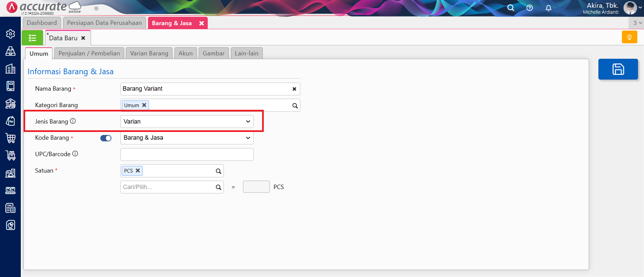Open notifications bell icon
Image resolution: width=644 pixels, height=277 pixels.
pyautogui.click(x=548, y=8)
